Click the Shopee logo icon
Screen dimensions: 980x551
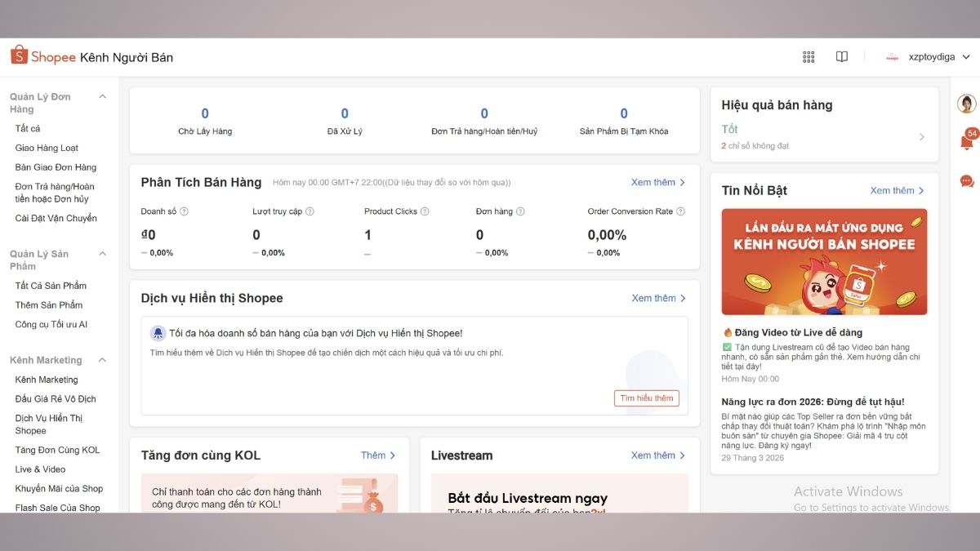coord(19,56)
